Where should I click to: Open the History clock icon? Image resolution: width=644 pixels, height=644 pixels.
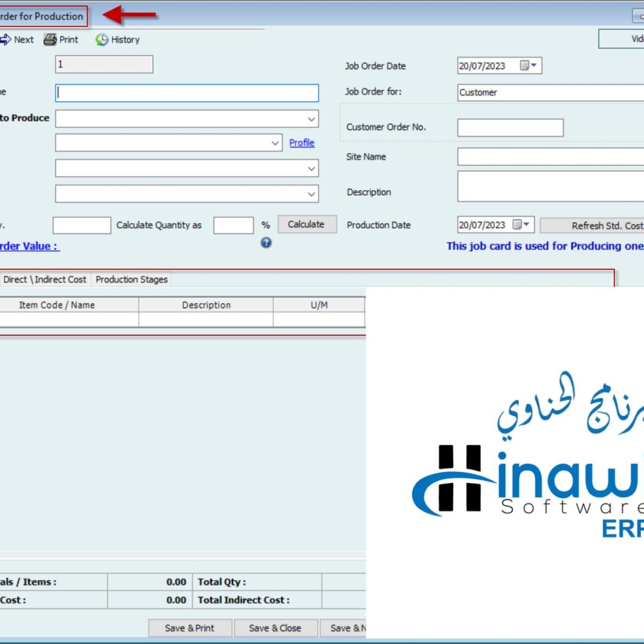coord(102,39)
